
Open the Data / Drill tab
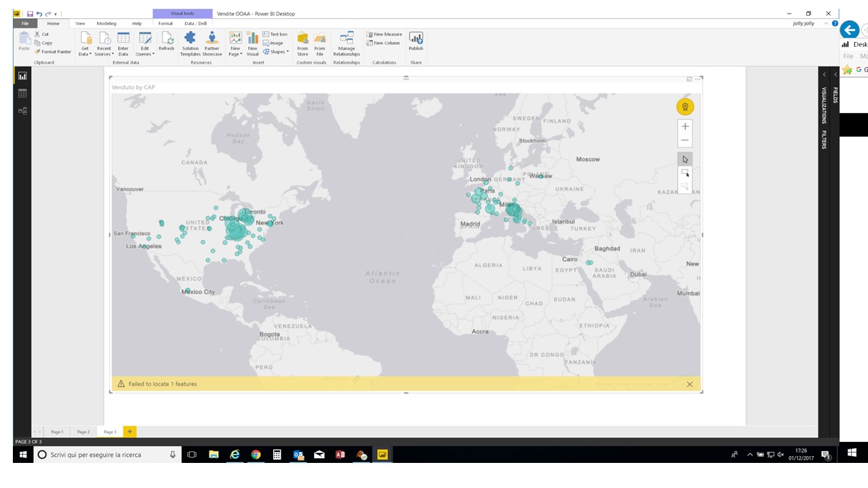(x=195, y=23)
